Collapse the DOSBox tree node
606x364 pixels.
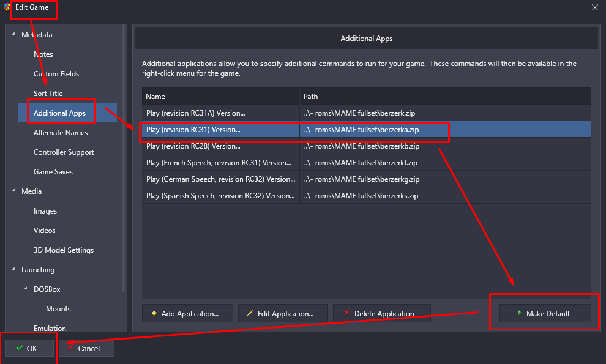pos(26,289)
